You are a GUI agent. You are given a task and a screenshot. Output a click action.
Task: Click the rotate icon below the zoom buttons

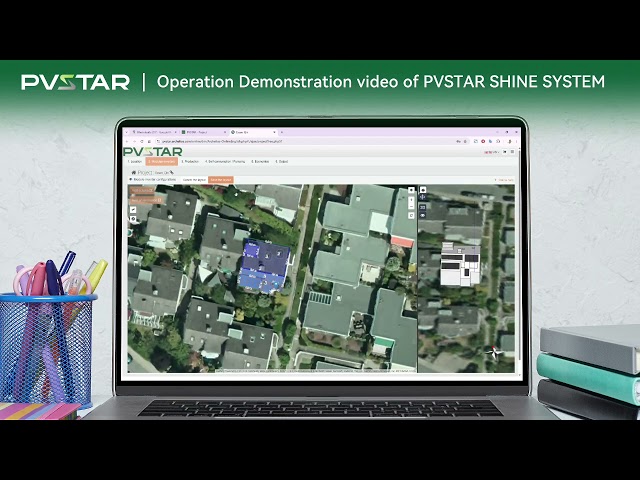[411, 215]
